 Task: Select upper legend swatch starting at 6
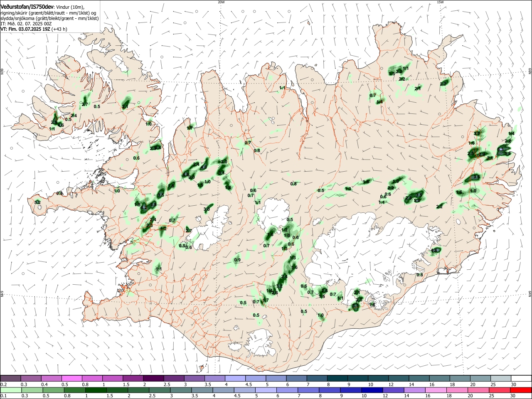296,378
